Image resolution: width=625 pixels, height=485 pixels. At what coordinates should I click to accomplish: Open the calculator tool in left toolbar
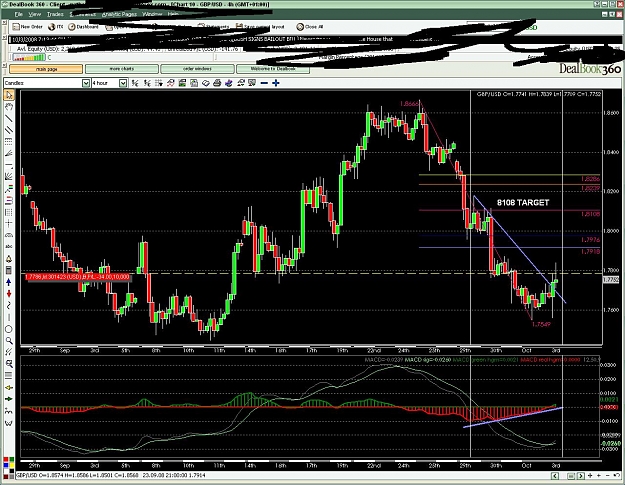pyautogui.click(x=9, y=271)
